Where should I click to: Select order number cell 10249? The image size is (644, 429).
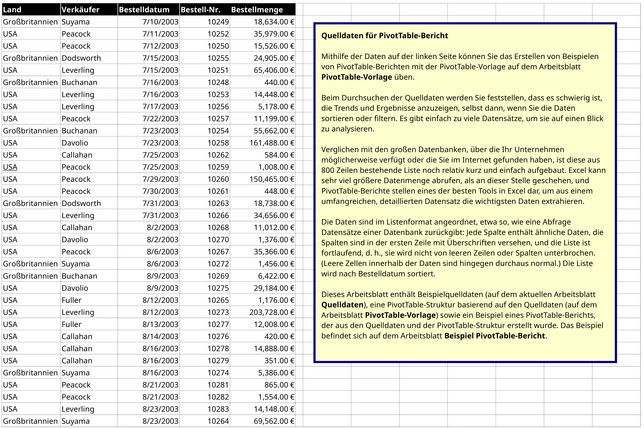205,22
